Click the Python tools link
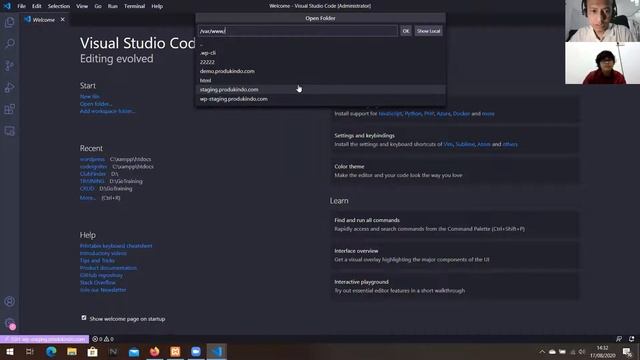Image resolution: width=640 pixels, height=360 pixels. [413, 114]
